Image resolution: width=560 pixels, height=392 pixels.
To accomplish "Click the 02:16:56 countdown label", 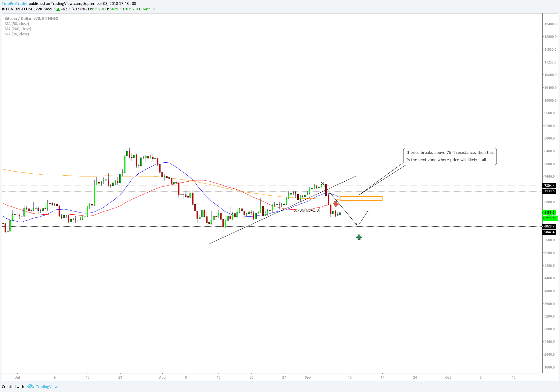I will 550,218.
